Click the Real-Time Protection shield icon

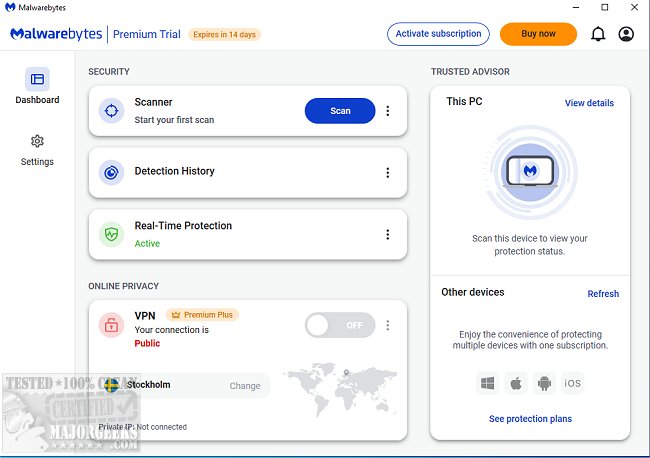coord(112,234)
